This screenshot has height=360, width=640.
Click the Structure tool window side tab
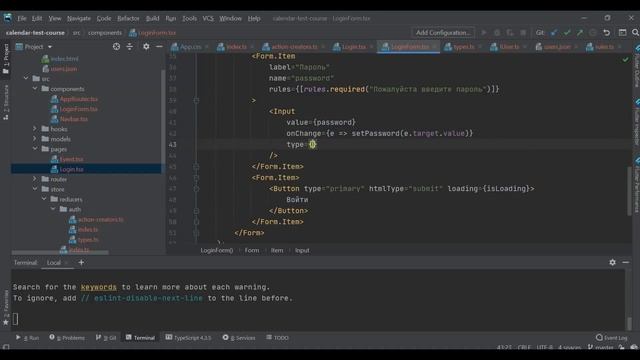click(6, 102)
